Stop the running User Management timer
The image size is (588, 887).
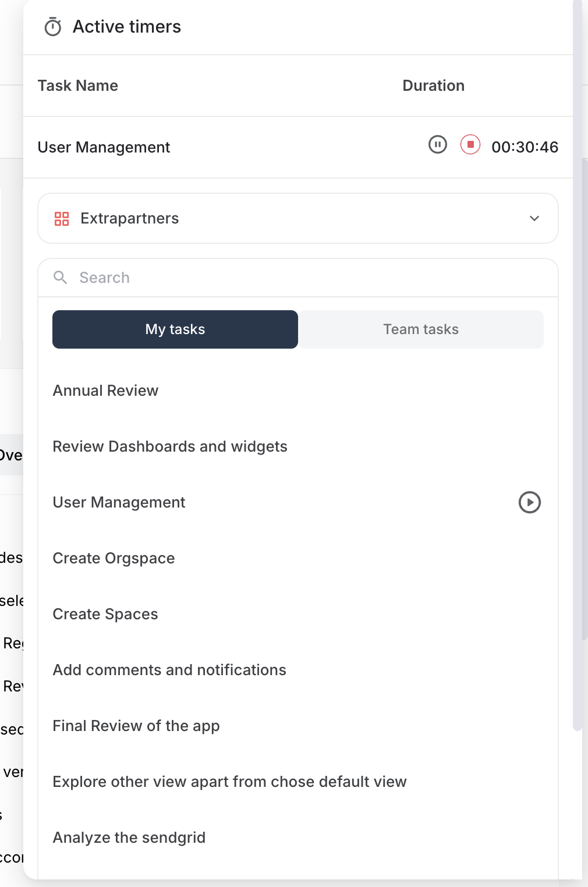pos(470,144)
